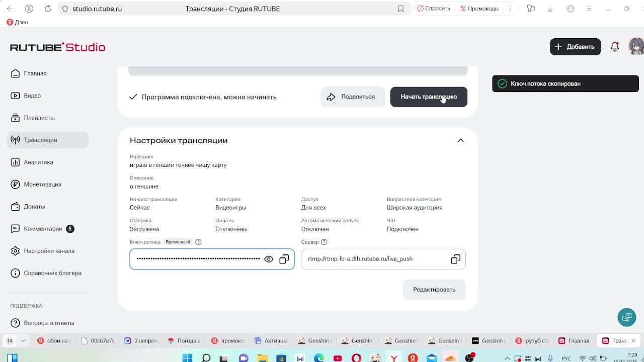The width and height of the screenshot is (644, 362).
Task: Open browser downloads
Action: [x=550, y=9]
